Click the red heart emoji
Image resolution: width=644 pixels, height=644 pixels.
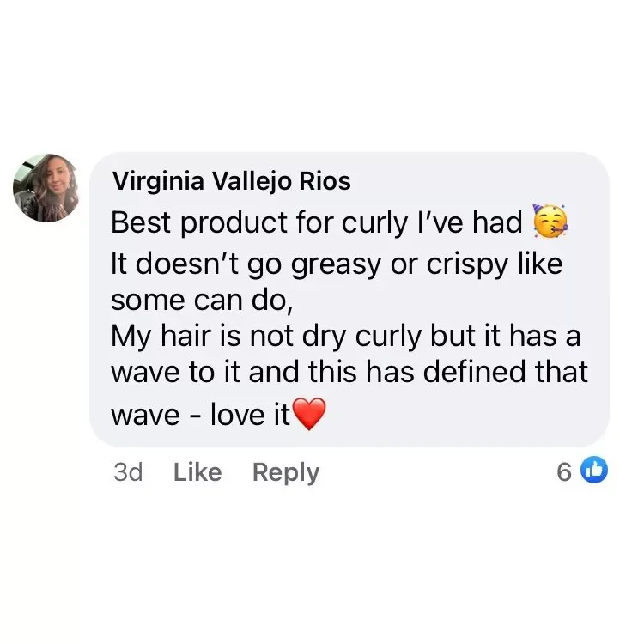click(311, 414)
